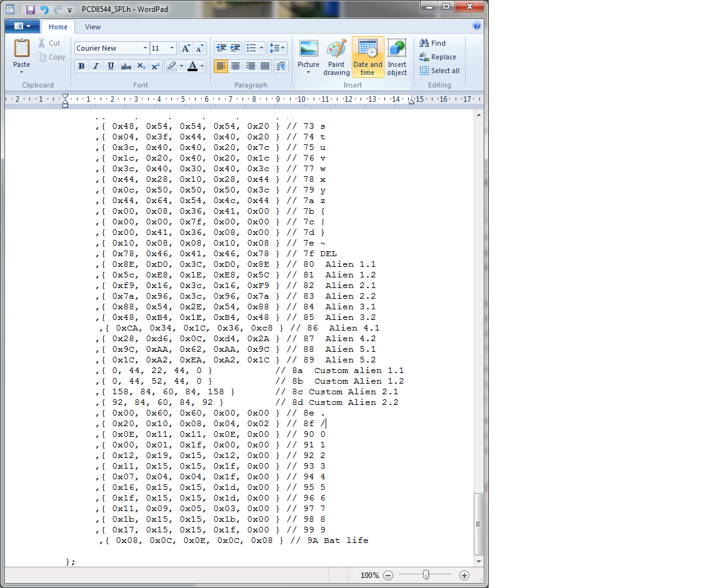This screenshot has height=588, width=720.
Task: Open Replace dialog
Action: 437,57
